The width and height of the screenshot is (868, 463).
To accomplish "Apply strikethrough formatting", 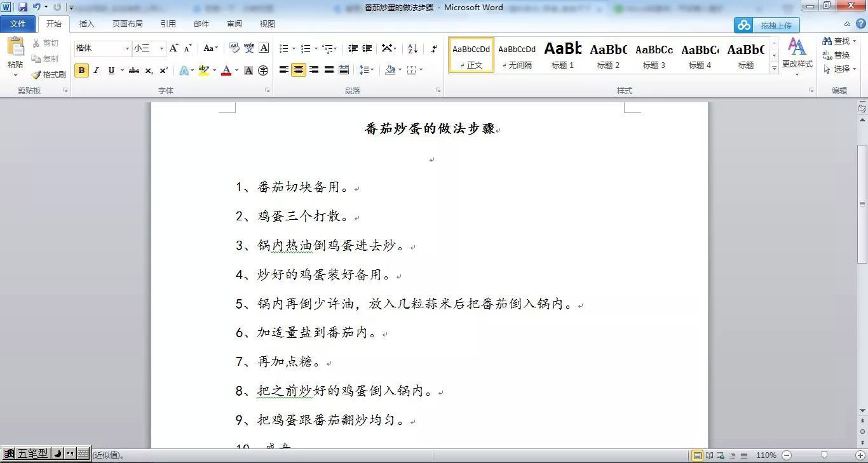I will click(133, 70).
